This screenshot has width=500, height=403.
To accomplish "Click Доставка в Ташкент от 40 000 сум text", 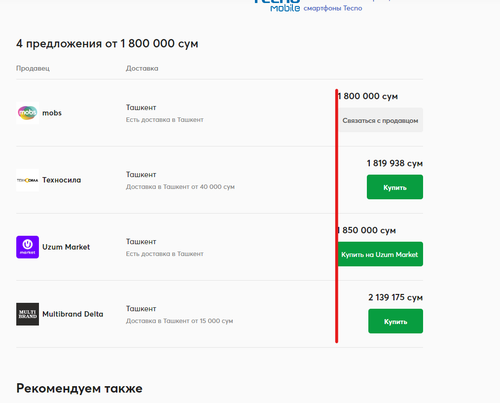I will click(180, 187).
